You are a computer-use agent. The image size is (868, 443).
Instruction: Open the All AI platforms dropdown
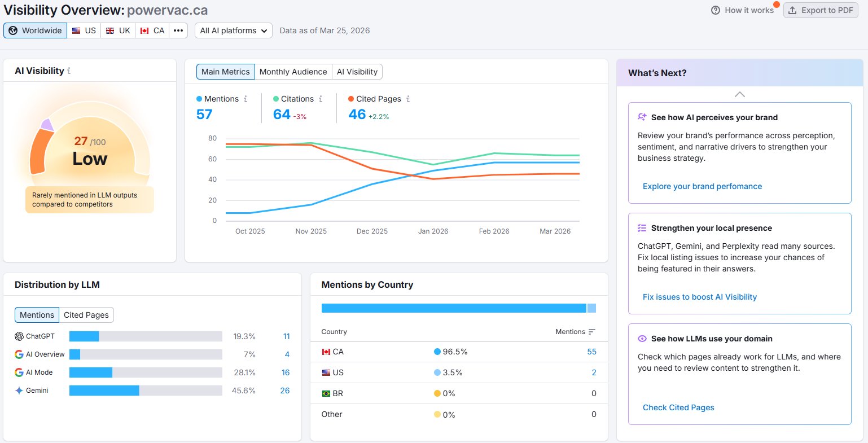coord(234,30)
